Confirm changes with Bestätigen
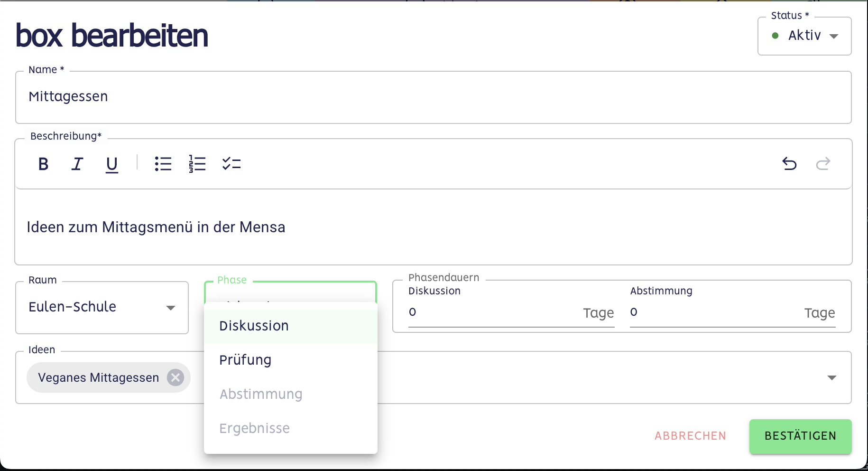 pyautogui.click(x=800, y=436)
